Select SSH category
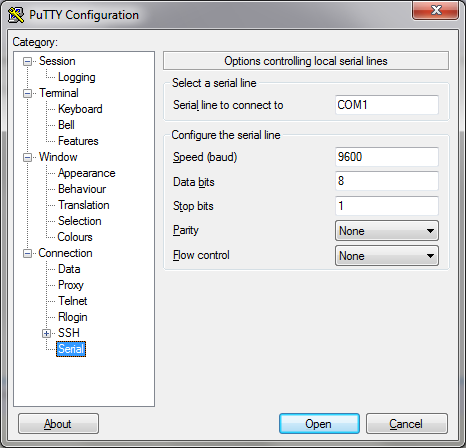The width and height of the screenshot is (466, 448). [x=69, y=333]
